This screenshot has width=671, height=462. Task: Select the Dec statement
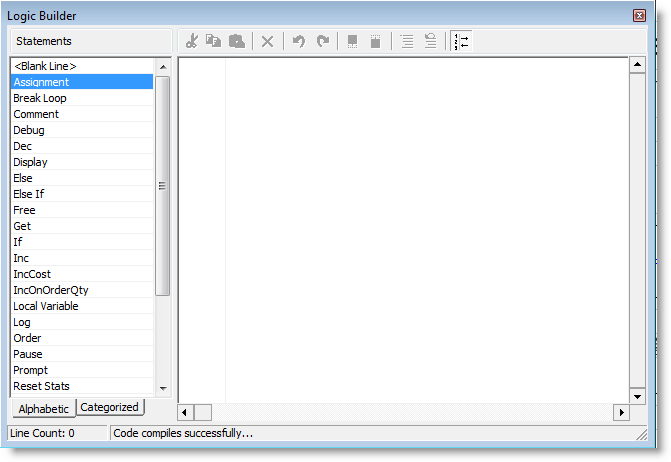point(82,146)
